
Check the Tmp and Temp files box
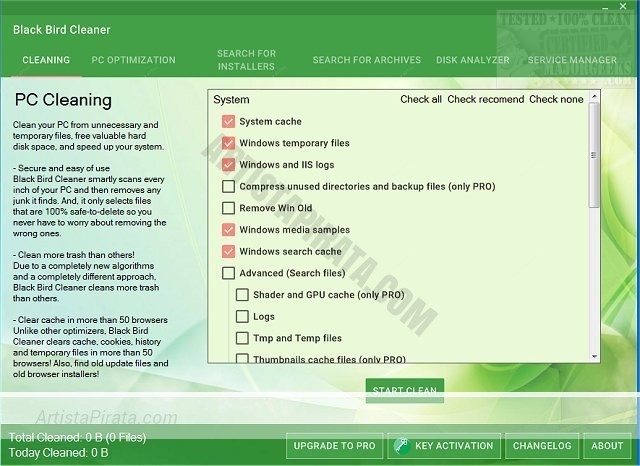pos(242,338)
